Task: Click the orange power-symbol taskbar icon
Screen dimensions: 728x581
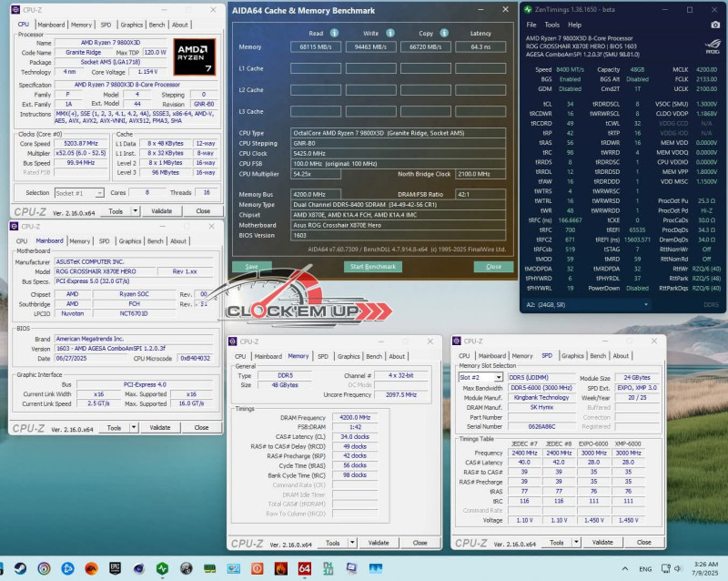Action: pyautogui.click(x=257, y=568)
